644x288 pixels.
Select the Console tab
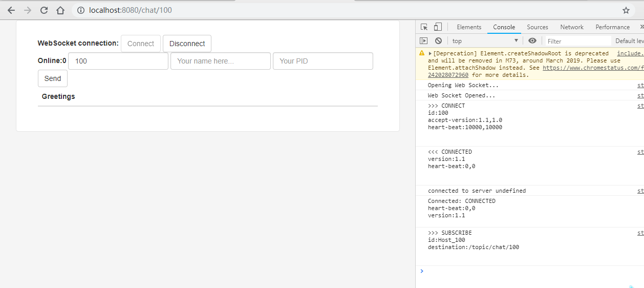pos(504,27)
